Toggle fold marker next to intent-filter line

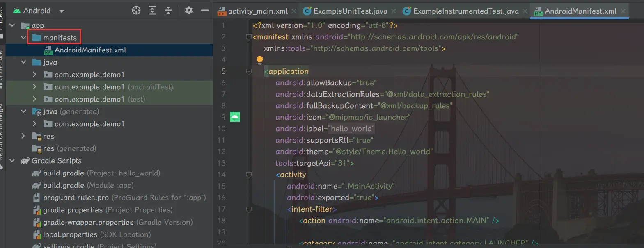(249, 209)
